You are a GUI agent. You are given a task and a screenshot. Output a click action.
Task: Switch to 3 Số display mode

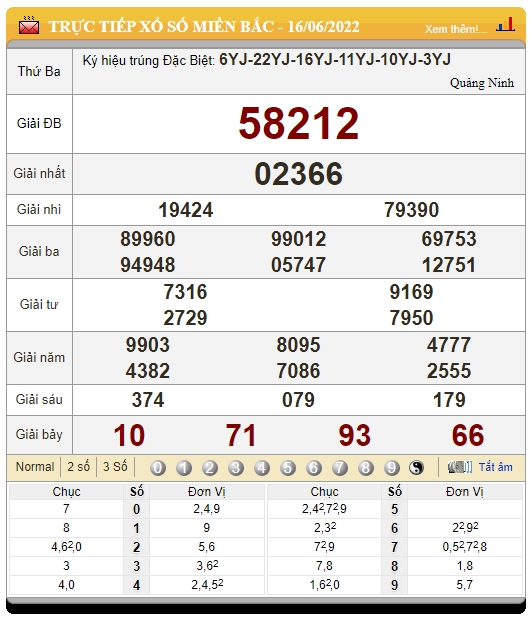click(x=115, y=467)
